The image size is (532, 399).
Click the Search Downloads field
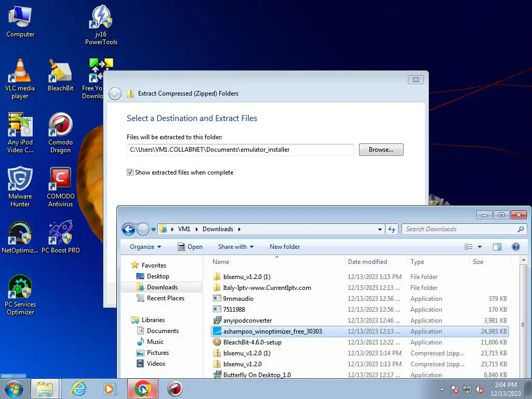[x=459, y=229]
